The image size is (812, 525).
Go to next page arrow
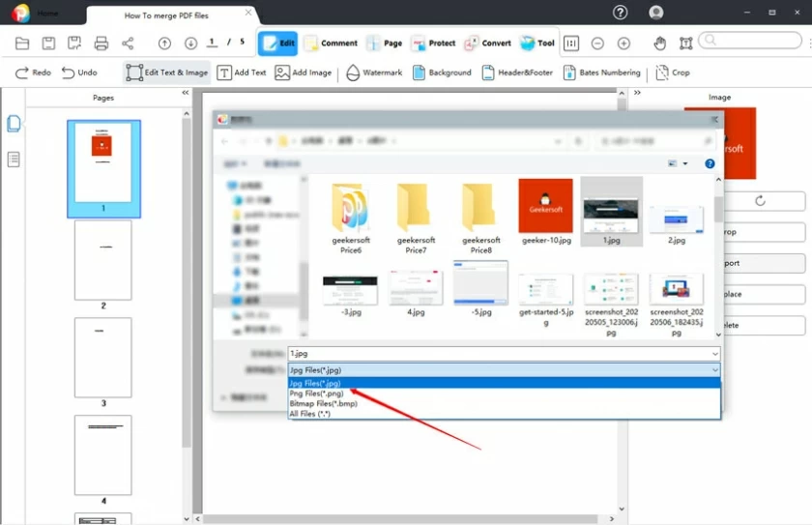tap(191, 44)
